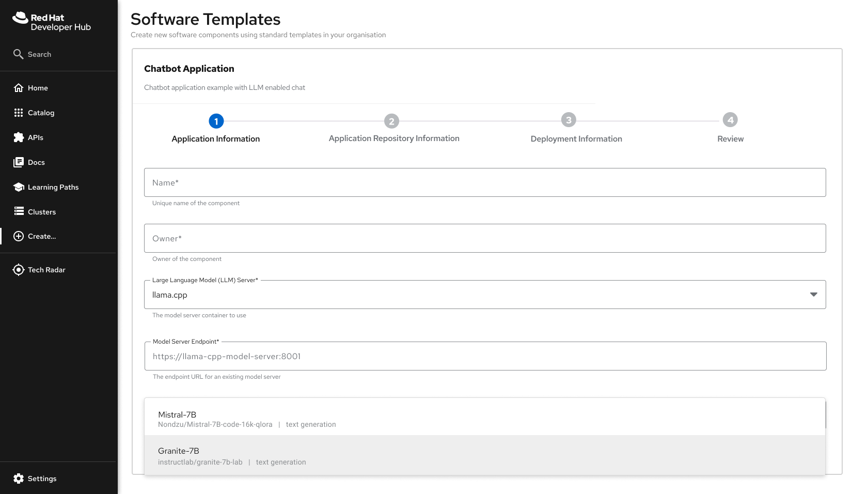The image size is (868, 494).
Task: Jump to step 3 Deployment Information
Action: (569, 120)
